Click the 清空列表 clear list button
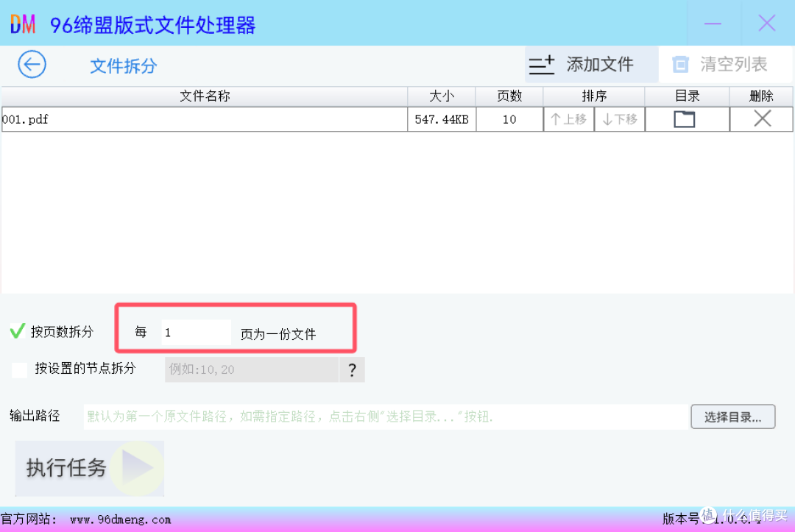The height and width of the screenshot is (532, 795). (x=725, y=64)
